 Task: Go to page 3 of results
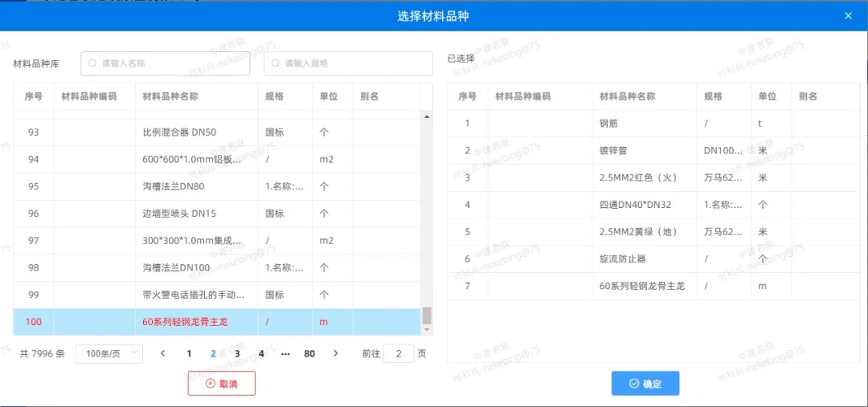[237, 353]
